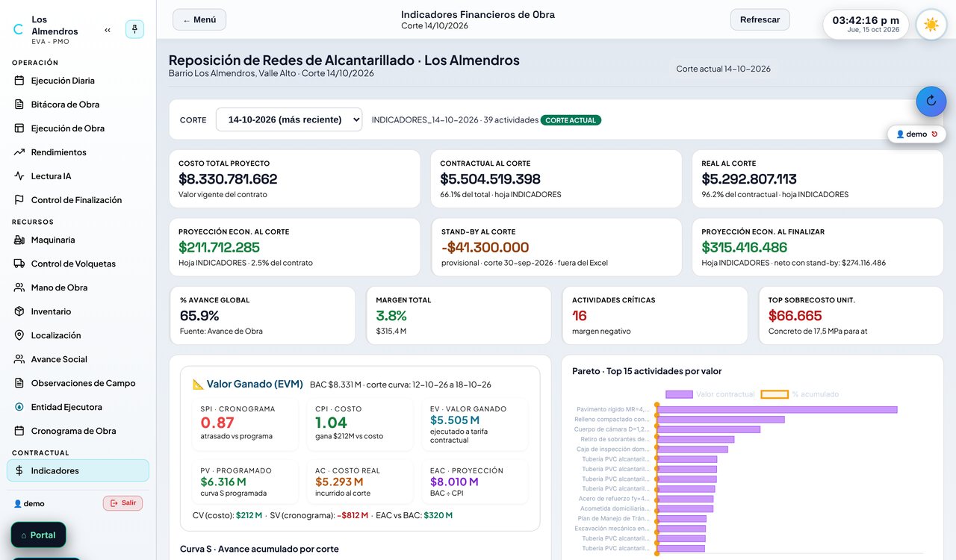Pin the sidebar with the pushpin icon
Screen dimensions: 956x560
click(134, 29)
